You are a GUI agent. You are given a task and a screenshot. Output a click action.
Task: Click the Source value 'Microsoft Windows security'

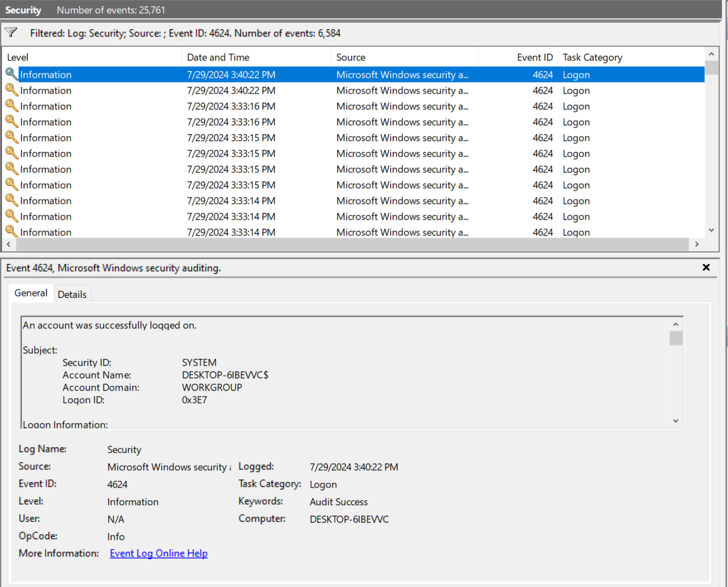[x=169, y=467]
